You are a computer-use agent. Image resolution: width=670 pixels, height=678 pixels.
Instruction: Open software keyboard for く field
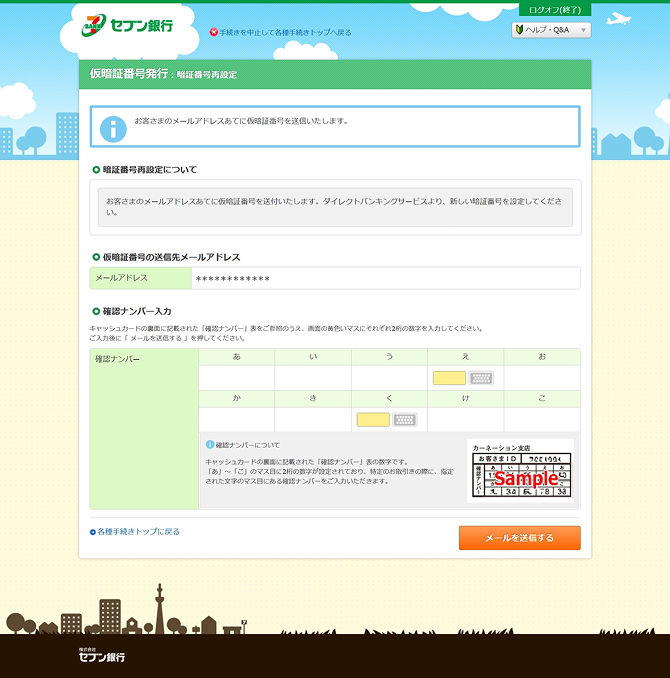tap(405, 420)
